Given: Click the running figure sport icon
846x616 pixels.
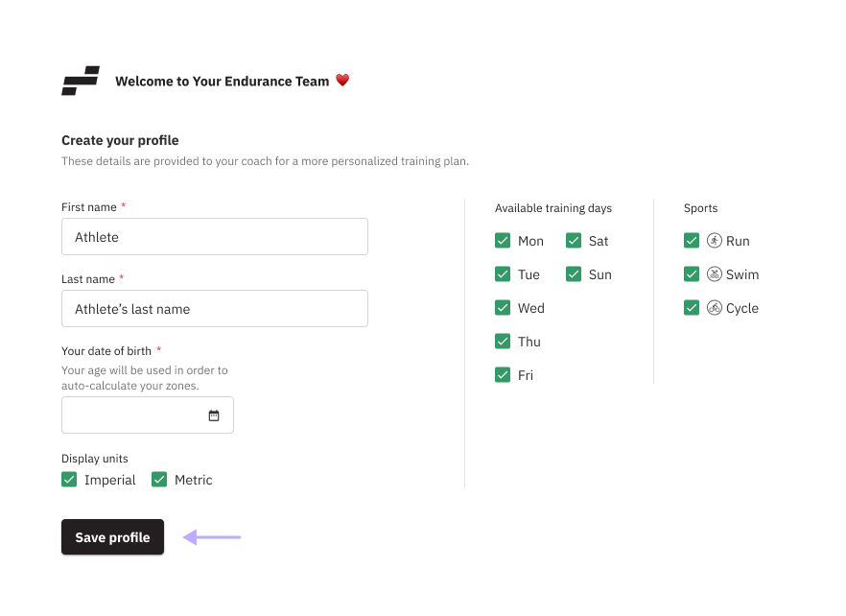Looking at the screenshot, I should (715, 241).
